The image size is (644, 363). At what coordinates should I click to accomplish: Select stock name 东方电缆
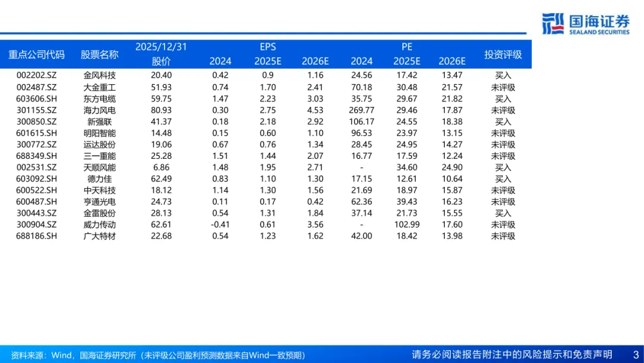[100, 99]
